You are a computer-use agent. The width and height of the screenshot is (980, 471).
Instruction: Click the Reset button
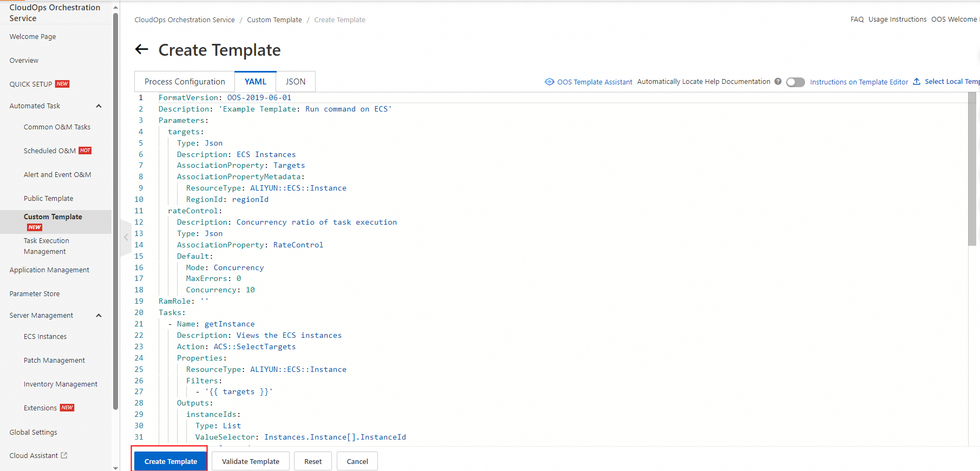(x=313, y=461)
